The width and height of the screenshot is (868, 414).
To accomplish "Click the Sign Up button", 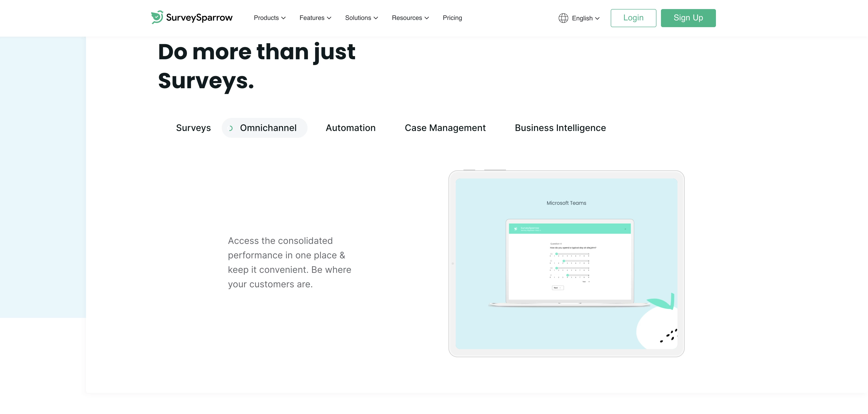I will tap(688, 18).
